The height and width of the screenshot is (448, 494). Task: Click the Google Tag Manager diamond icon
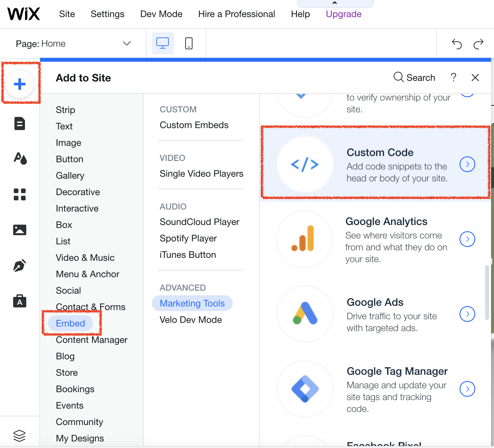click(x=305, y=389)
